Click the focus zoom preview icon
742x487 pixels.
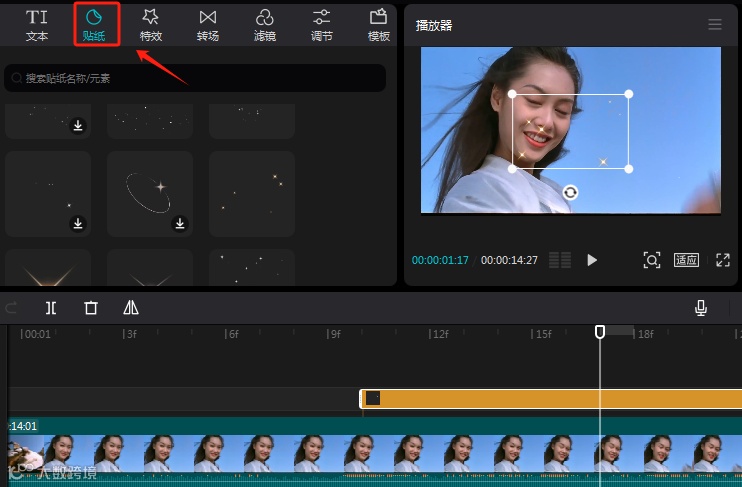(x=651, y=260)
